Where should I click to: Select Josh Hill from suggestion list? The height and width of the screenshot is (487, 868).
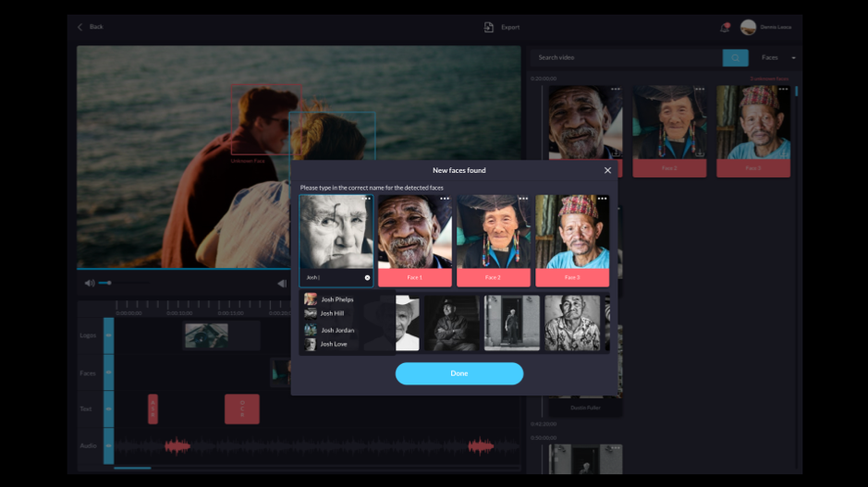coord(332,314)
